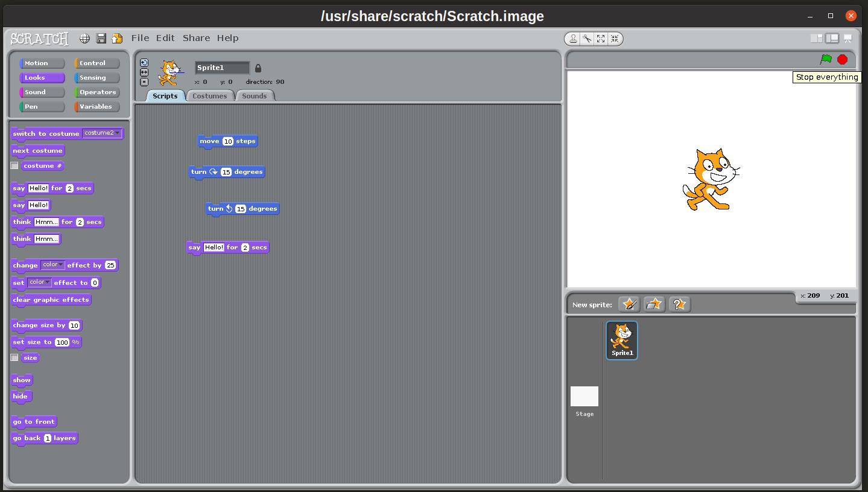The width and height of the screenshot is (868, 492).
Task: Switch to the Costumes tab
Action: click(210, 96)
